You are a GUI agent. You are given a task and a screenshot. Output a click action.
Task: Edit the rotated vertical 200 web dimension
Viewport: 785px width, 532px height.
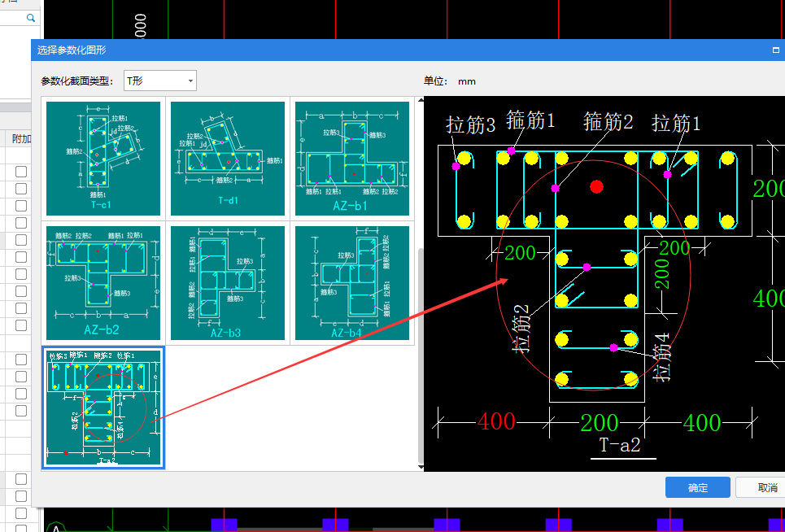[x=662, y=273]
